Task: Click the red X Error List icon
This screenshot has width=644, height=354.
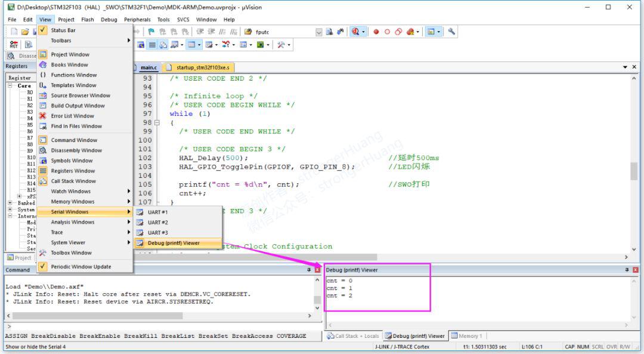Action: [43, 116]
